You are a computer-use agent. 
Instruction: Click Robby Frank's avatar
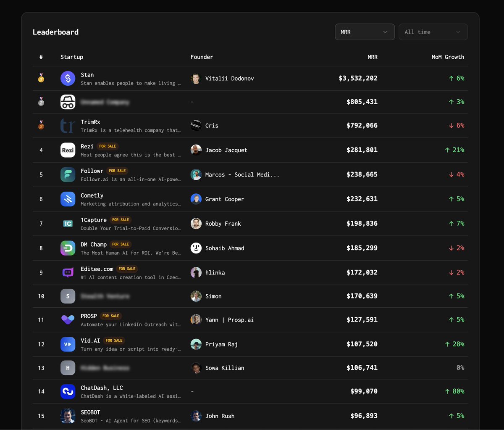click(196, 224)
